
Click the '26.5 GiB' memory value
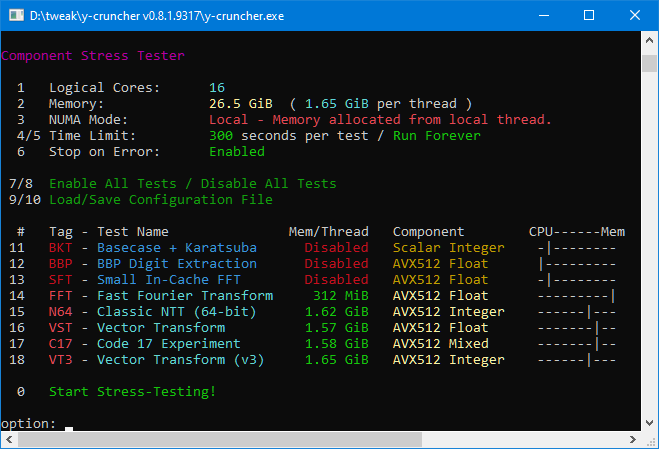tap(241, 103)
